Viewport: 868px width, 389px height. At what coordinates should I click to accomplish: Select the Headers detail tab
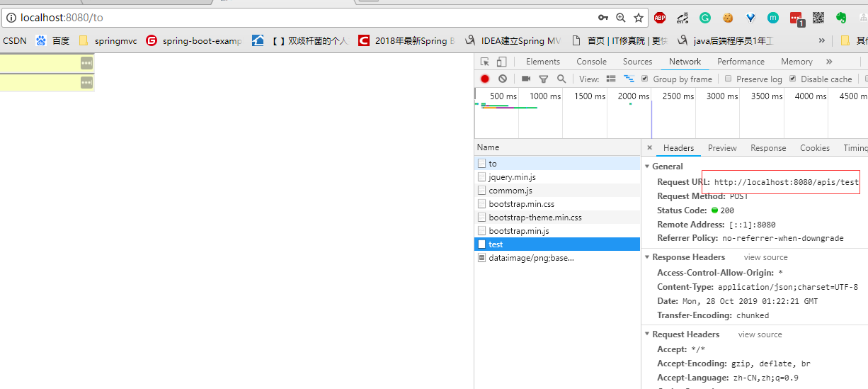coord(678,148)
